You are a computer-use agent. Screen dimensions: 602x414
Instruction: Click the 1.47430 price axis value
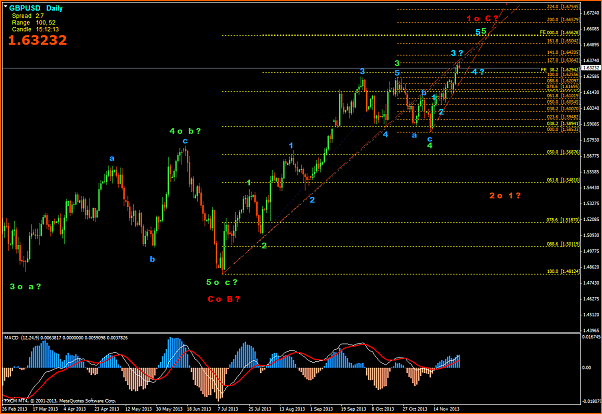591,283
